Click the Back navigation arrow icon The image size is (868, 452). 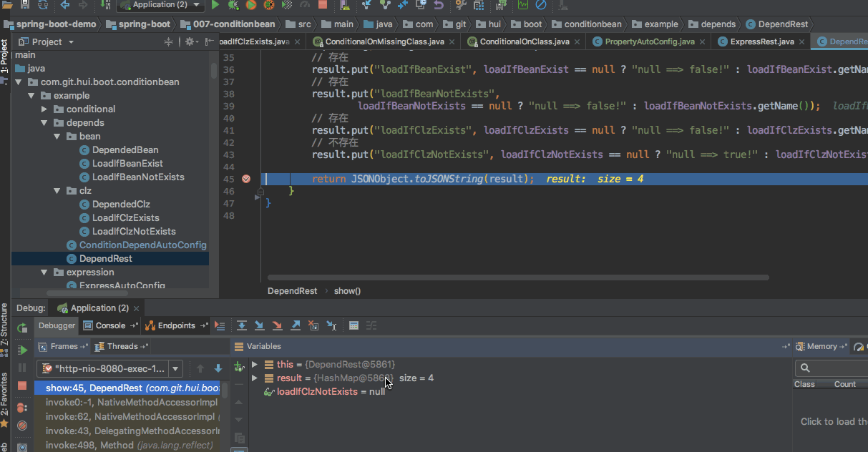[x=64, y=6]
